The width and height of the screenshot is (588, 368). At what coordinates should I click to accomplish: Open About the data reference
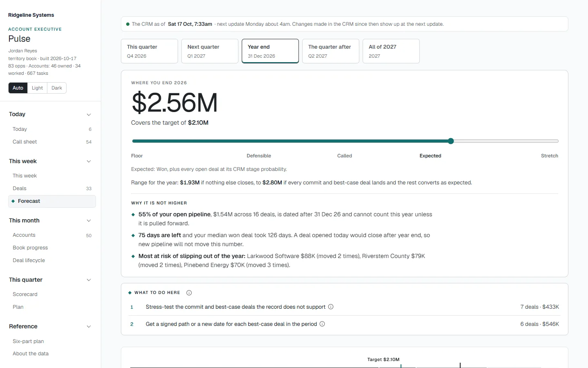click(52, 354)
